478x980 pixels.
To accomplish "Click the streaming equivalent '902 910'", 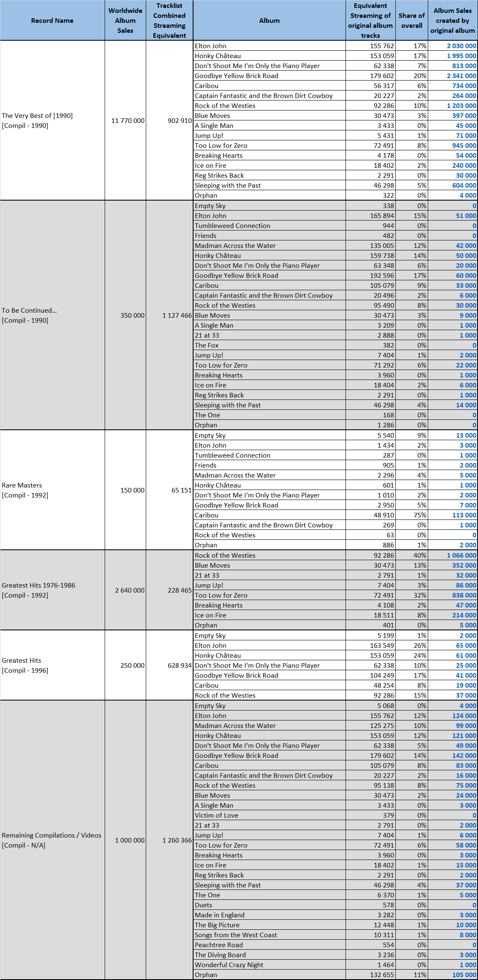I will pos(180,120).
